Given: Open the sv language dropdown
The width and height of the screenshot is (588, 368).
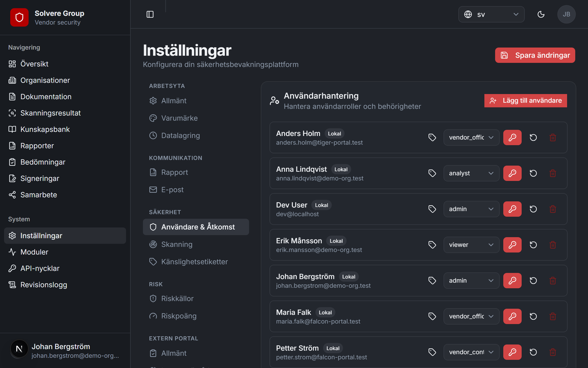Looking at the screenshot, I should click(x=491, y=14).
